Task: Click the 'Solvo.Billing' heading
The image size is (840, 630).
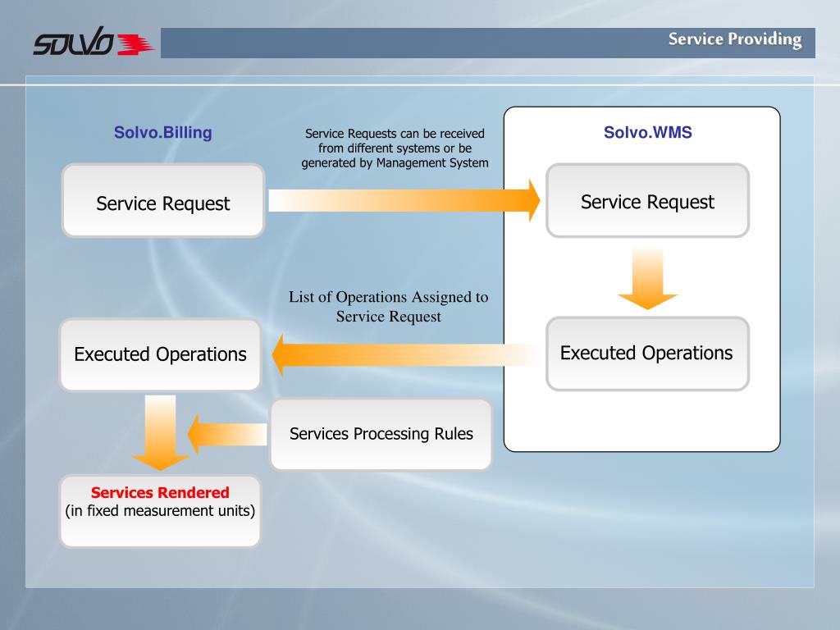Action: pyautogui.click(x=163, y=132)
